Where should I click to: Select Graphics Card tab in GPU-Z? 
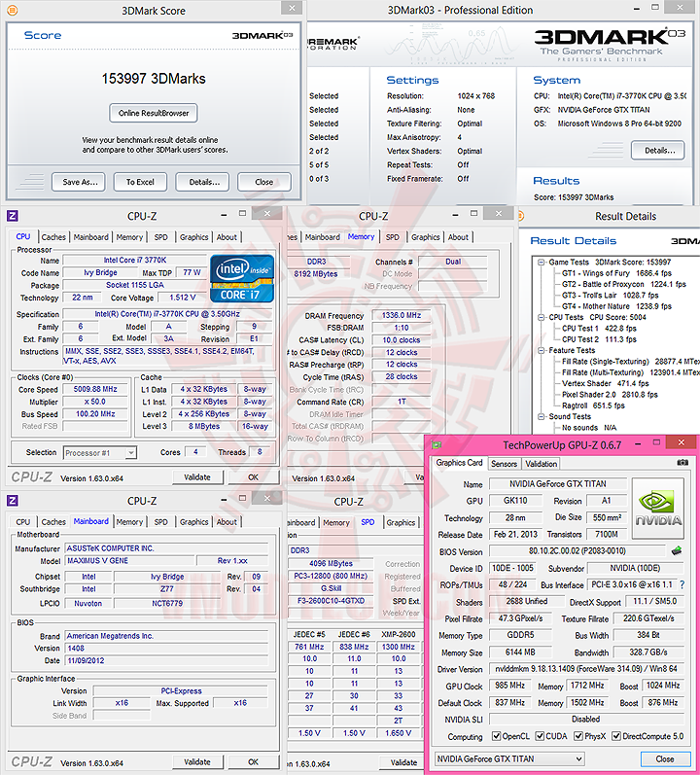point(459,463)
